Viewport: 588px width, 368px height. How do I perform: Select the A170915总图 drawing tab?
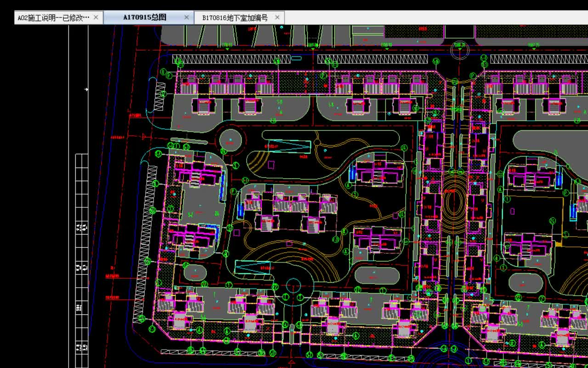[x=148, y=17]
